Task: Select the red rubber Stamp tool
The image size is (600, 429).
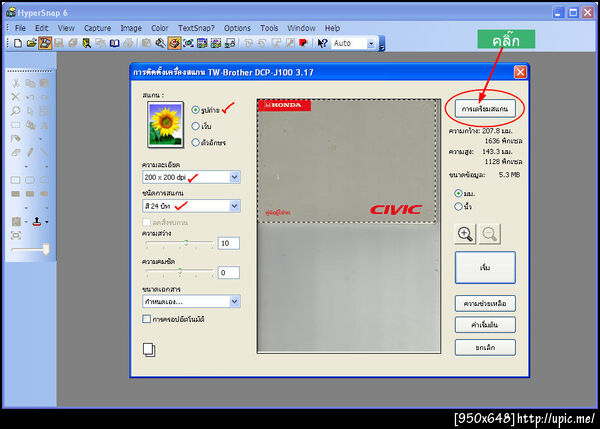Action: tap(37, 222)
